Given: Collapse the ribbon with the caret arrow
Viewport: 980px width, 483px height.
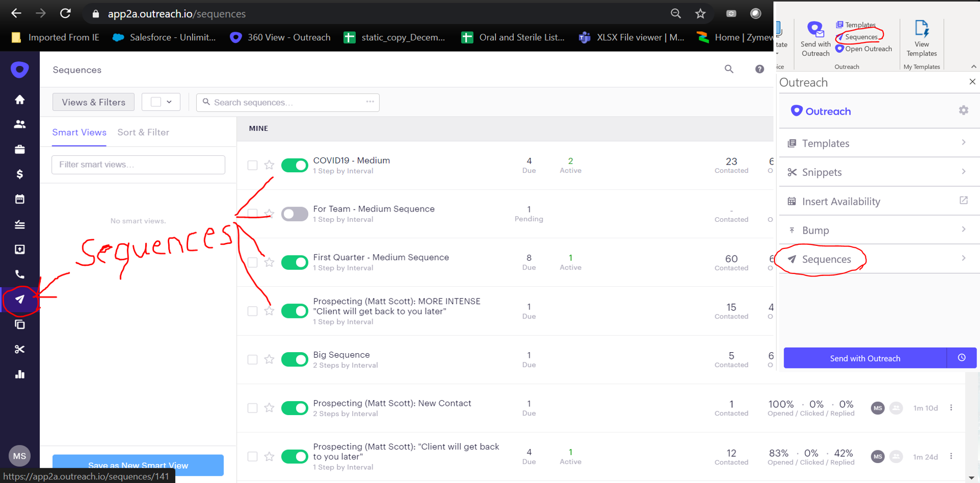Looking at the screenshot, I should pyautogui.click(x=973, y=66).
